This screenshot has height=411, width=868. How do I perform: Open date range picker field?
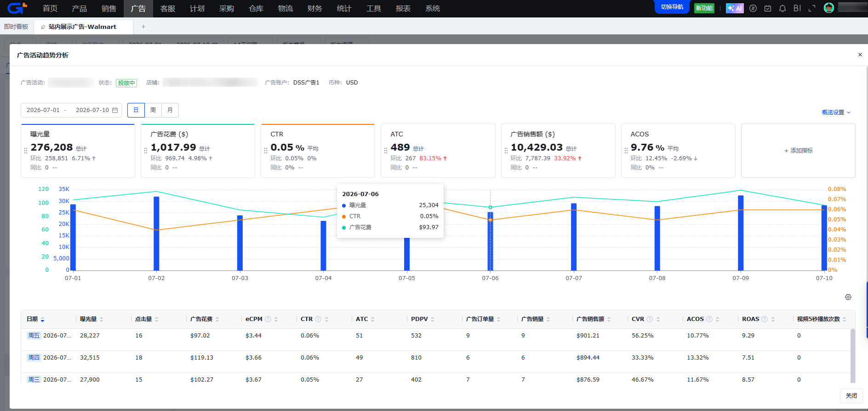coord(71,110)
